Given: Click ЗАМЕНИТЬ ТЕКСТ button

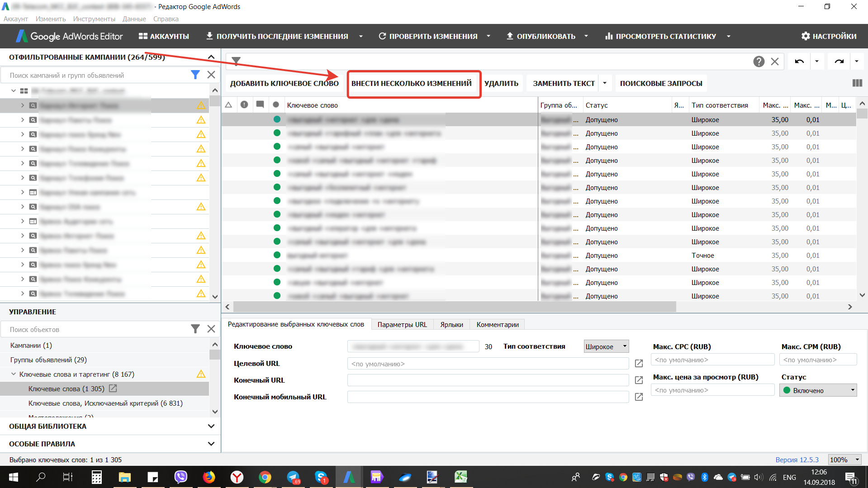Looking at the screenshot, I should pyautogui.click(x=564, y=83).
